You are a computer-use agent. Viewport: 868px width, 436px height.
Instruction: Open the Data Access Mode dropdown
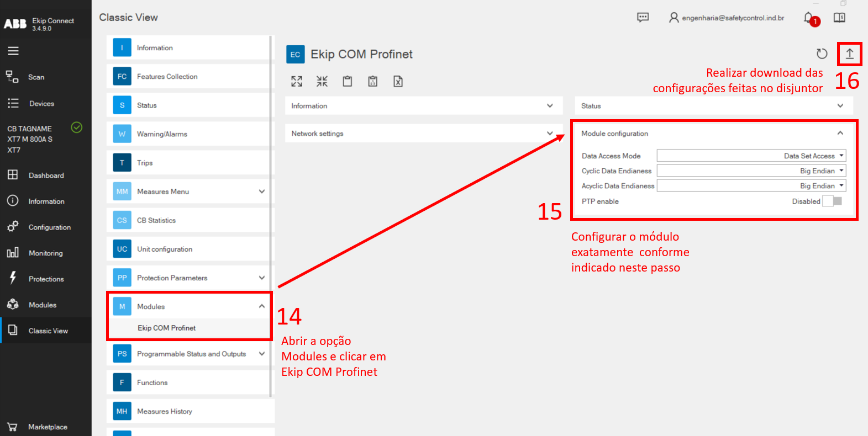pos(751,156)
